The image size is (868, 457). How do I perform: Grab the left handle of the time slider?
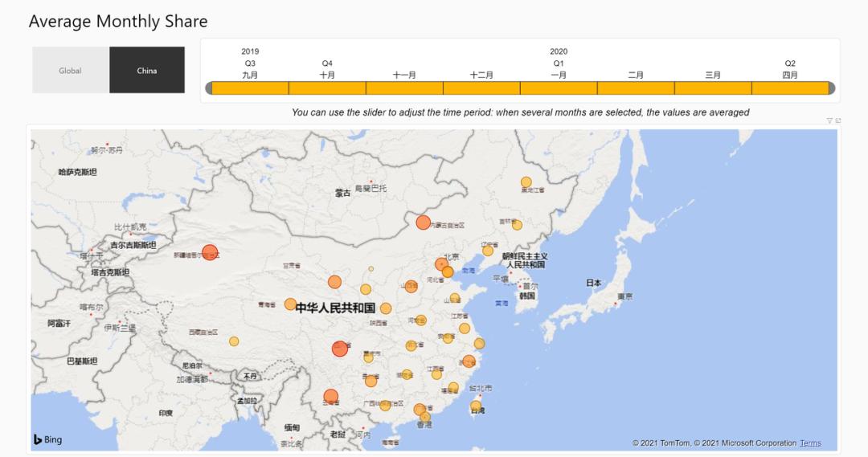(x=209, y=88)
